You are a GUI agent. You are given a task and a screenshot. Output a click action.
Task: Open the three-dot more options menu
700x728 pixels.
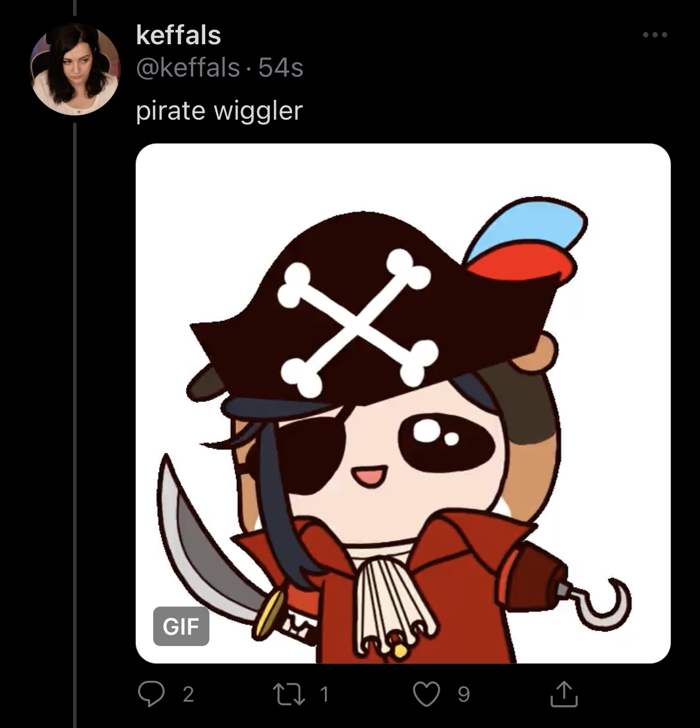[x=655, y=35]
